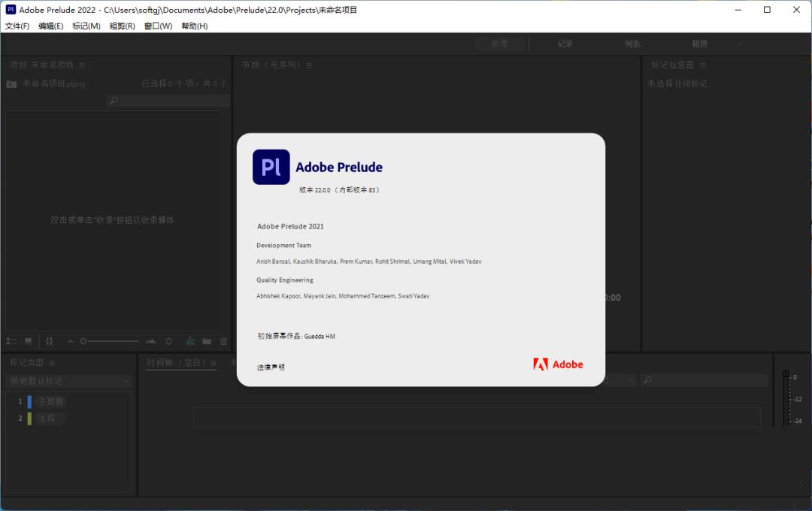
Task: Open the 编辑(E) menu
Action: click(51, 26)
